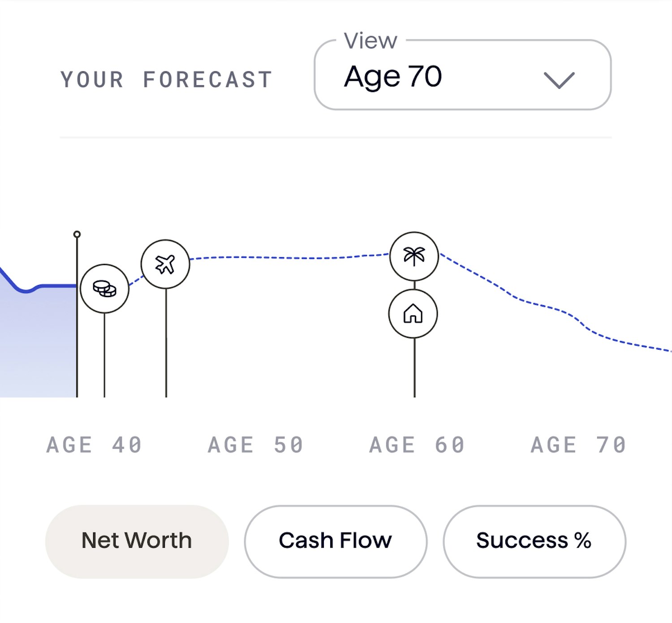Click the View field label
Image resolution: width=672 pixels, height=623 pixels.
370,41
